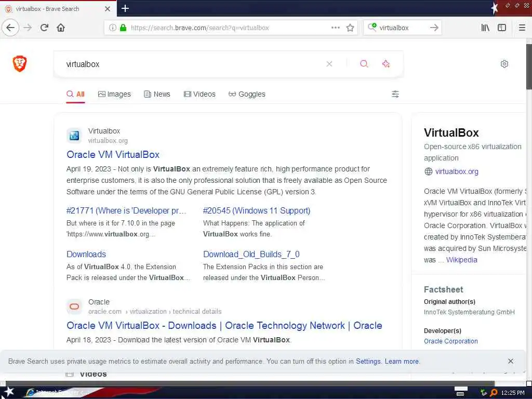Open the Downloads sublink
This screenshot has width=532, height=399.
click(86, 254)
